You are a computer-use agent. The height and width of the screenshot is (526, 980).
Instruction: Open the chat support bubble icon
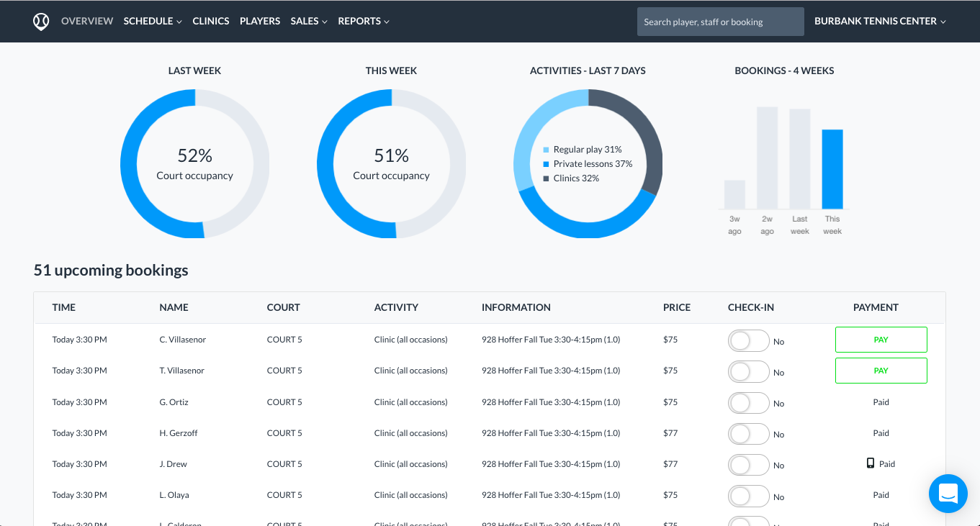(x=948, y=494)
